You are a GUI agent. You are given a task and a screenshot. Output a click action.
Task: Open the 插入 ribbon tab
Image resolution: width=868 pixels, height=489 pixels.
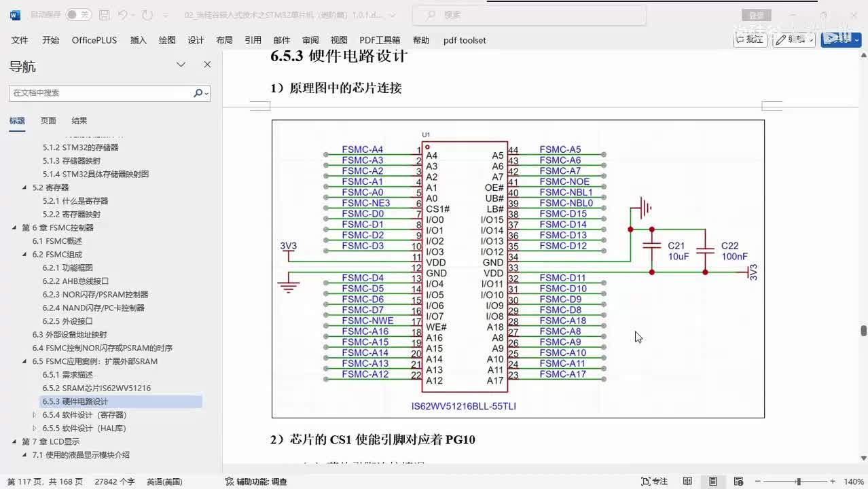[x=139, y=40]
